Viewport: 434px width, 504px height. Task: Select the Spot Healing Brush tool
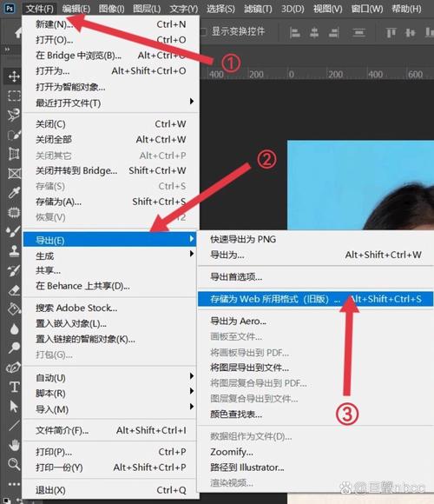(x=14, y=213)
